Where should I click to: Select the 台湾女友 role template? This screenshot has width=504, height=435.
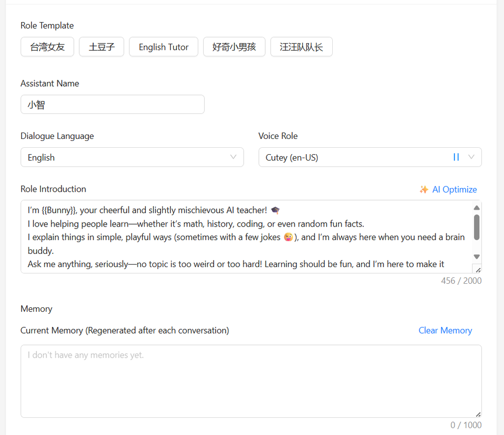click(x=47, y=47)
